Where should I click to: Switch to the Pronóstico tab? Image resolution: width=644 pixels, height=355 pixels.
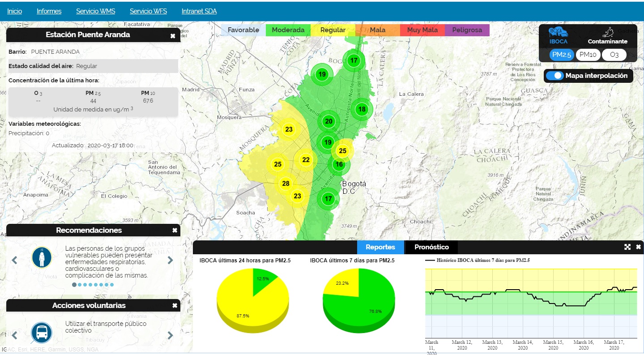point(431,247)
